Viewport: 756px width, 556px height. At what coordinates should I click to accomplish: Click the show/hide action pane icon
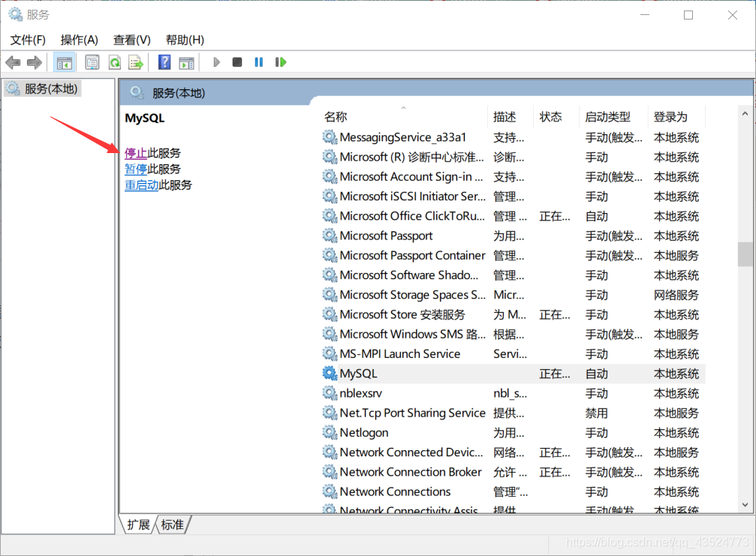tap(187, 62)
